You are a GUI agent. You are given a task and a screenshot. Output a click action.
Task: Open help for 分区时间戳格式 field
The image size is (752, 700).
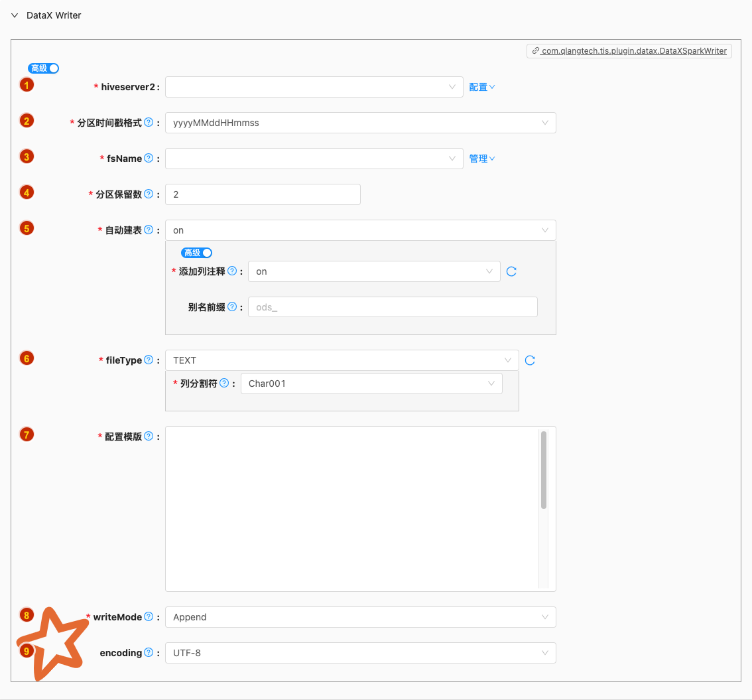click(149, 122)
